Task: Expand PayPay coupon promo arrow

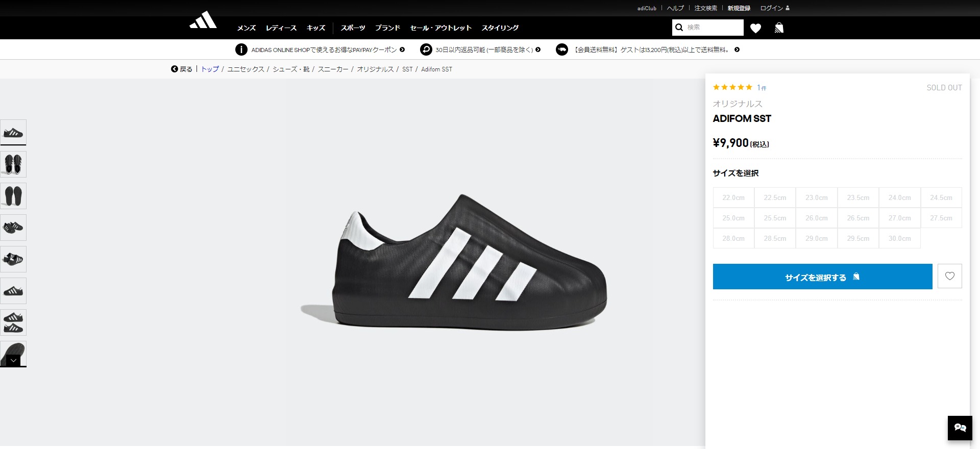Action: [x=402, y=49]
